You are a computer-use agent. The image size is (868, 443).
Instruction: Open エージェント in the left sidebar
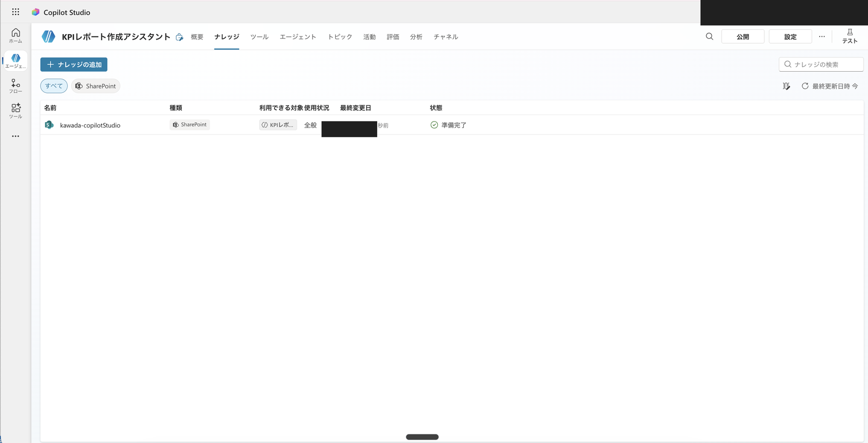pyautogui.click(x=16, y=61)
